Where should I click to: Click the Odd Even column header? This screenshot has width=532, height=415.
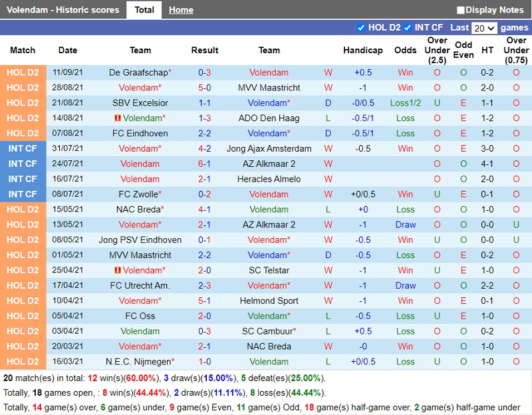464,51
